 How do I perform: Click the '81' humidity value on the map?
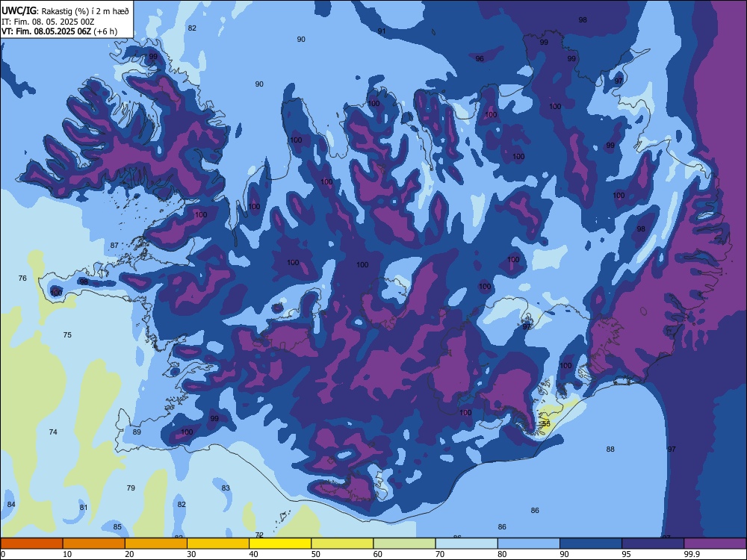coord(84,508)
